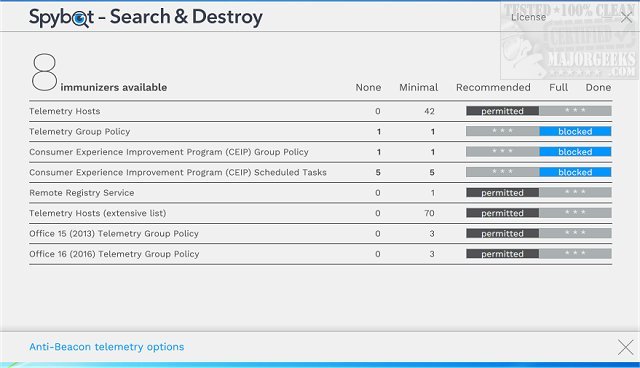
Task: Click the 42 value in Telemetry Hosts row
Action: [x=429, y=111]
